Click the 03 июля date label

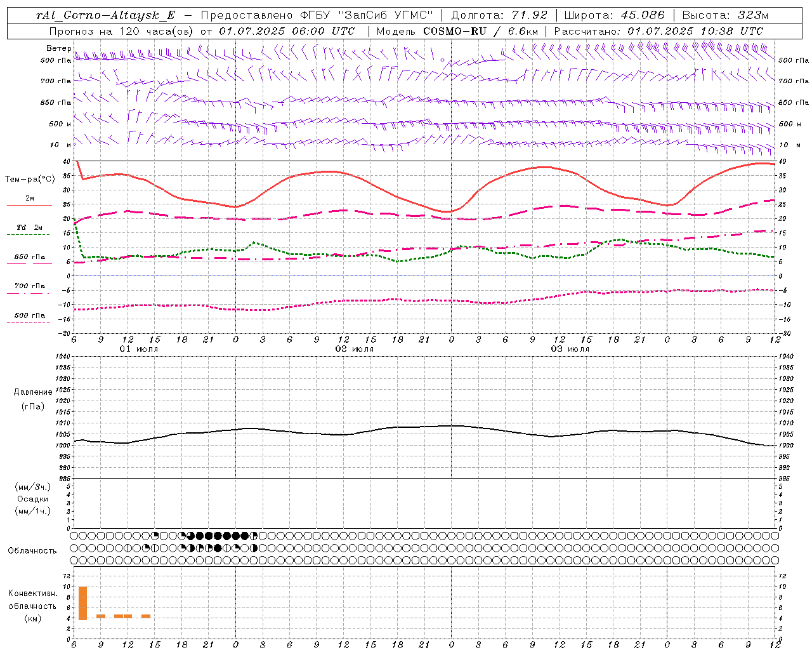[570, 349]
